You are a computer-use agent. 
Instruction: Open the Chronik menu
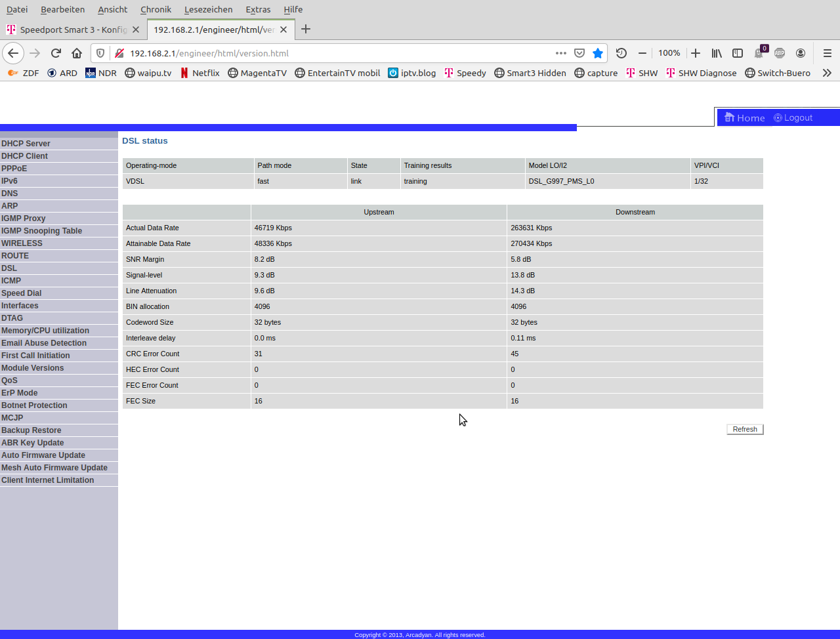point(156,9)
